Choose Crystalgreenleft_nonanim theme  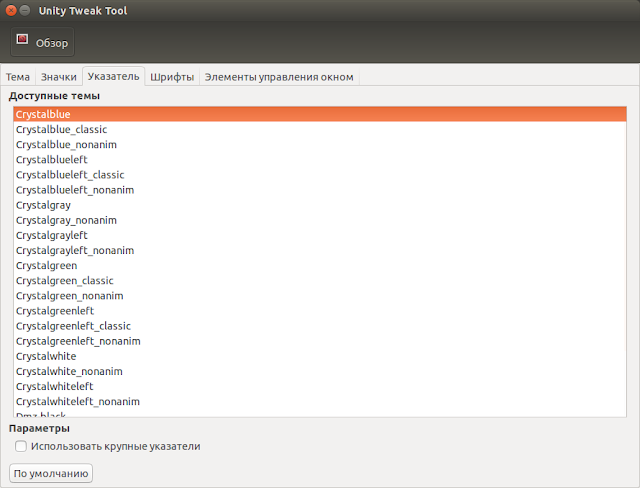320,341
